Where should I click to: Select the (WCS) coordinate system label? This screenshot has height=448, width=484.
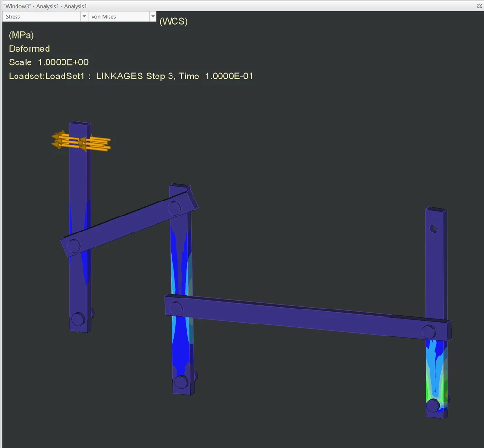[173, 21]
